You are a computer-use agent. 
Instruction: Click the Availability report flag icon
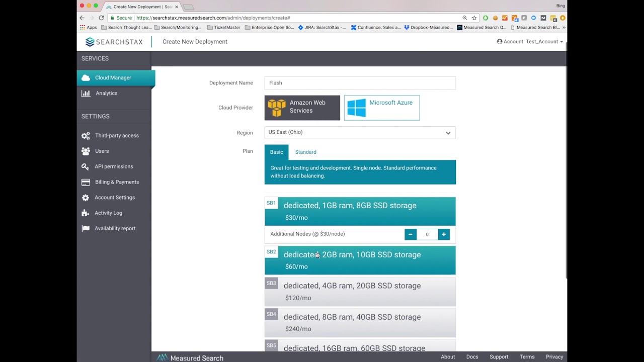pyautogui.click(x=86, y=229)
